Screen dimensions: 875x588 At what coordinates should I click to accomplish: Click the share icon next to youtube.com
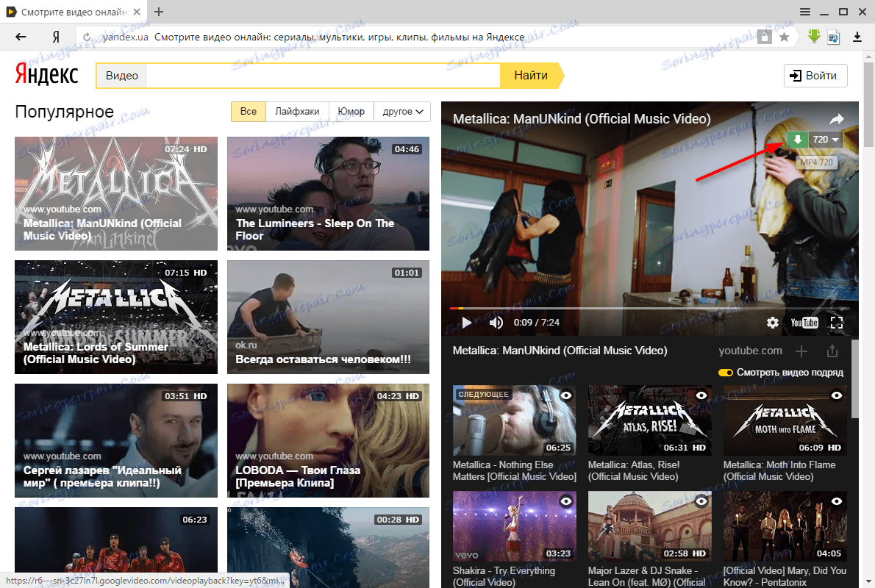(x=832, y=351)
